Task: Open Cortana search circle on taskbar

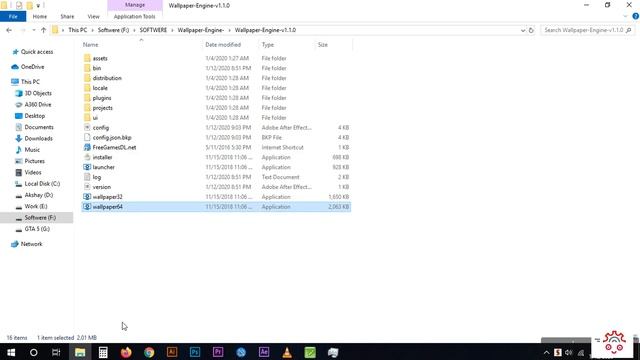Action: pyautogui.click(x=33, y=352)
